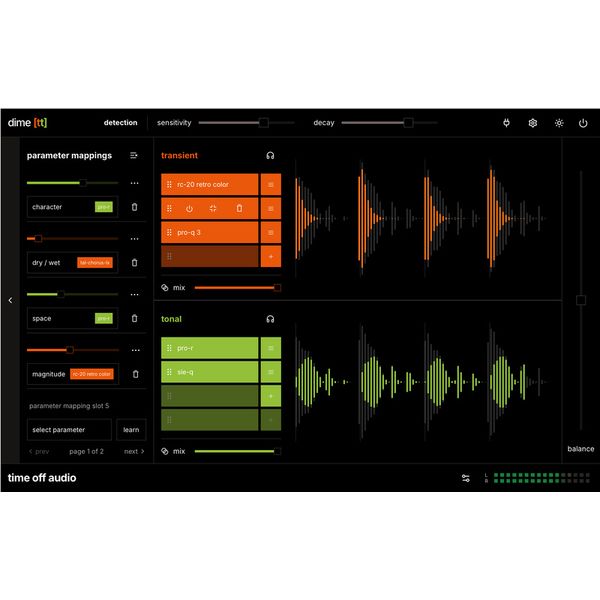Open the mixer settings icon in footer
600x600 pixels.
(465, 478)
